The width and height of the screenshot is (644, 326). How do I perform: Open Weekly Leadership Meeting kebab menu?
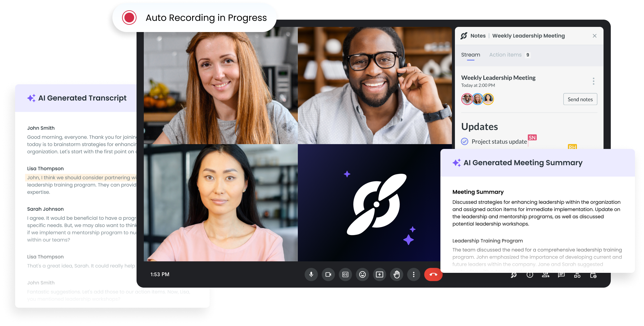(594, 81)
